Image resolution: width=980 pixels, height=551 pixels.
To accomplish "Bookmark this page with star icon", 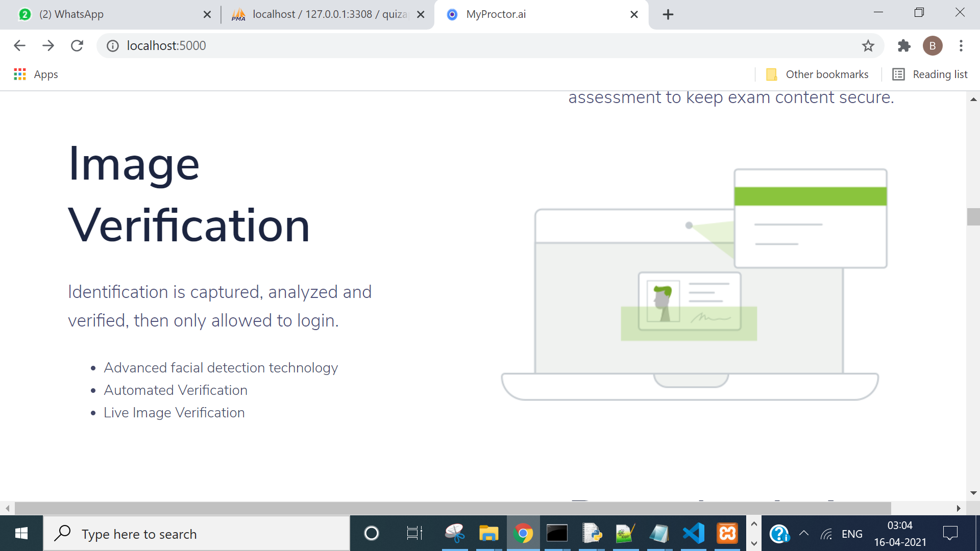I will pyautogui.click(x=868, y=46).
